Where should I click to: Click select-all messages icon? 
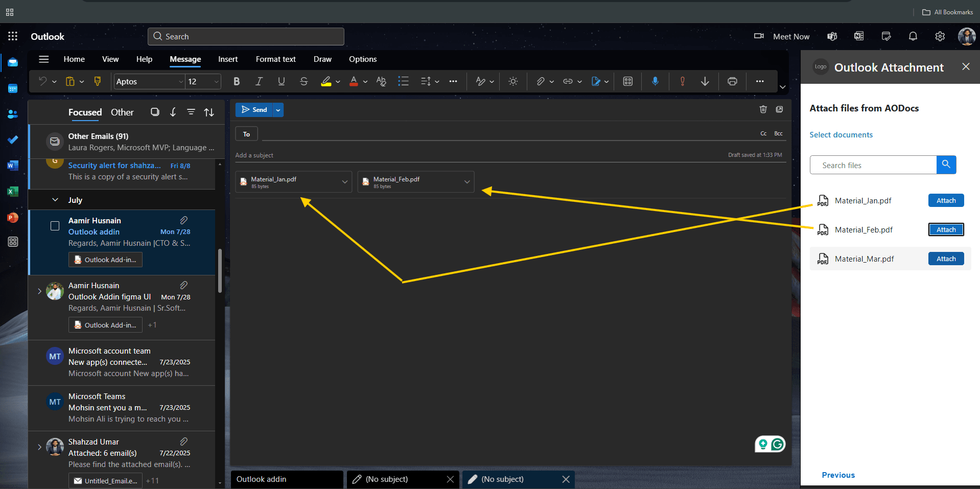click(155, 112)
